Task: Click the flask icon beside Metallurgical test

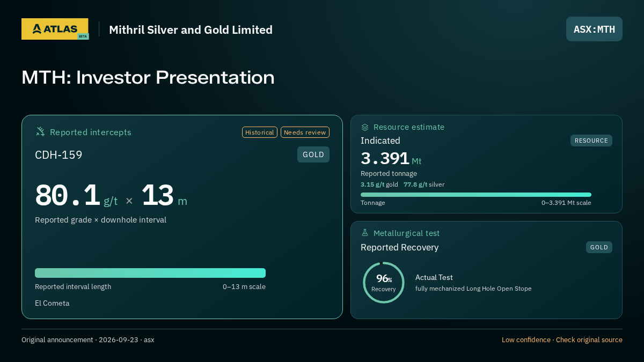Action: [x=365, y=233]
